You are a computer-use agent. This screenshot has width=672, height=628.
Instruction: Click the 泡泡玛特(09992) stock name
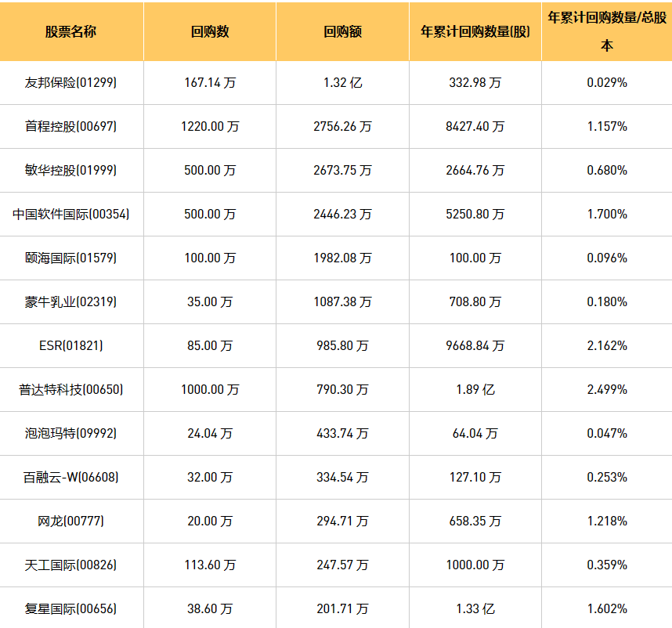click(x=71, y=433)
